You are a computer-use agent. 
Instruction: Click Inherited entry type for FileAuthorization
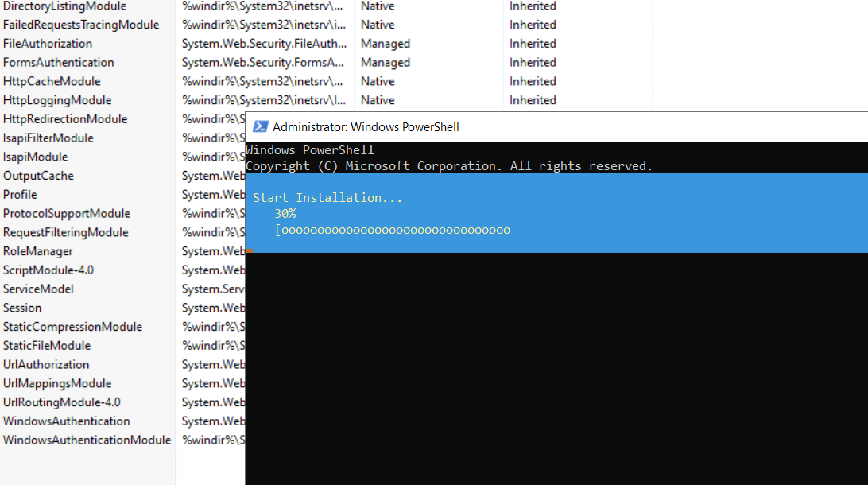(x=533, y=44)
